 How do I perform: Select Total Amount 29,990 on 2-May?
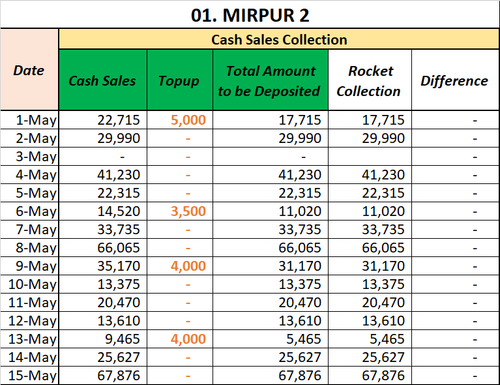pos(270,138)
